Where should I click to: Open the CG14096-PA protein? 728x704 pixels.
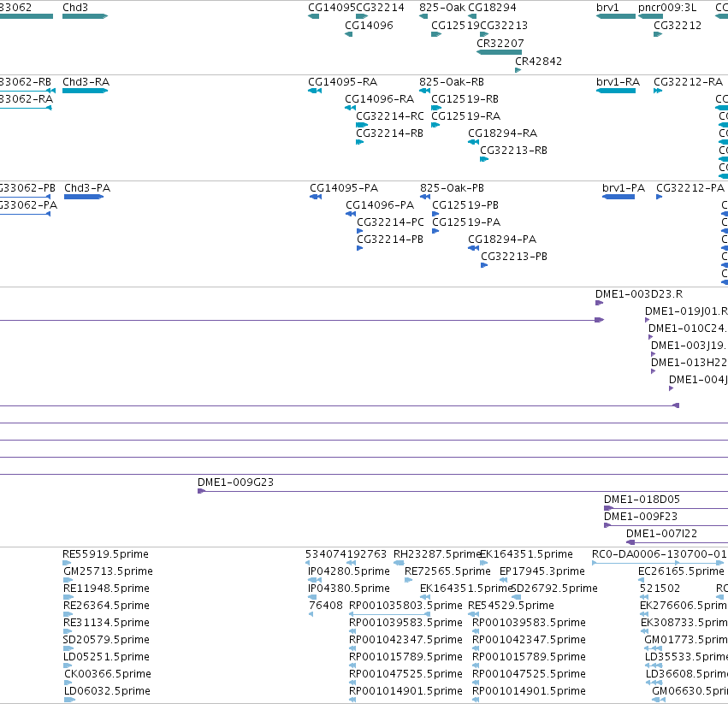(351, 214)
